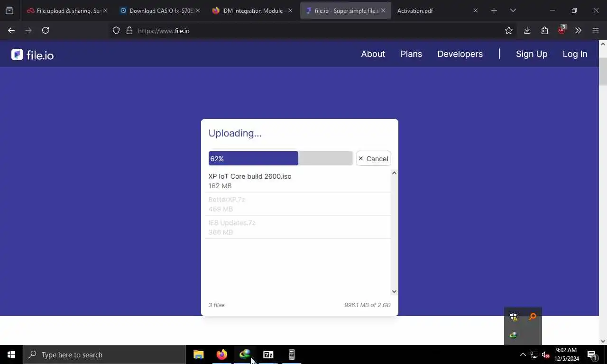Click the 62% upload progress bar
Image resolution: width=607 pixels, height=364 pixels.
[281, 158]
